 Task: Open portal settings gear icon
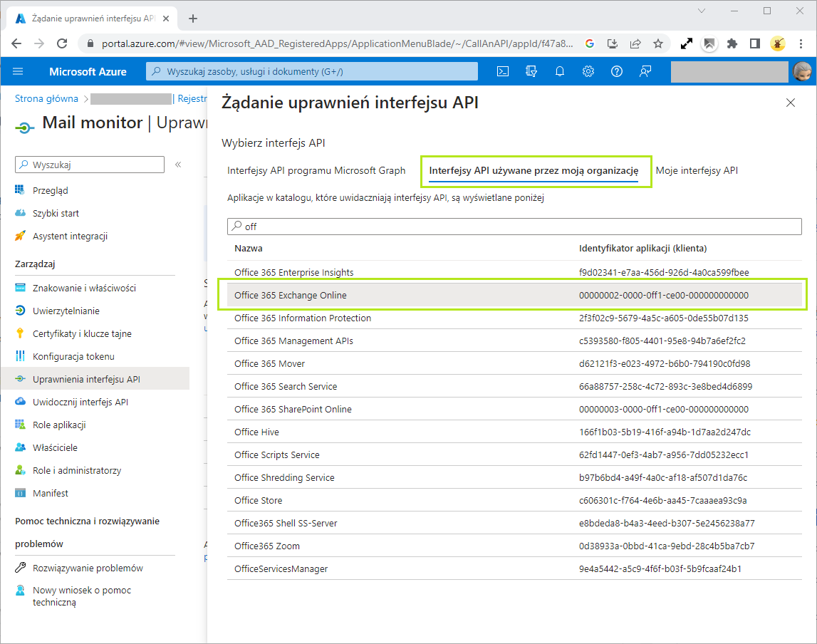coord(588,71)
